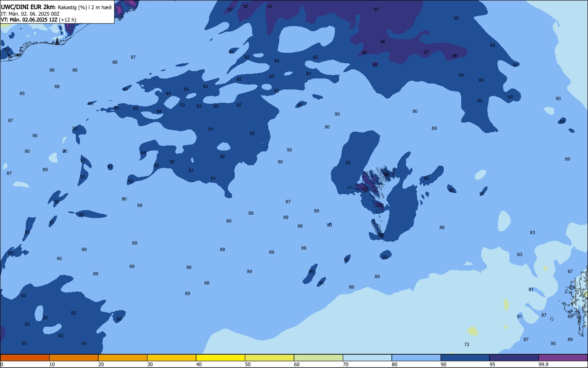Click the '72' humidity value on the map

click(467, 345)
